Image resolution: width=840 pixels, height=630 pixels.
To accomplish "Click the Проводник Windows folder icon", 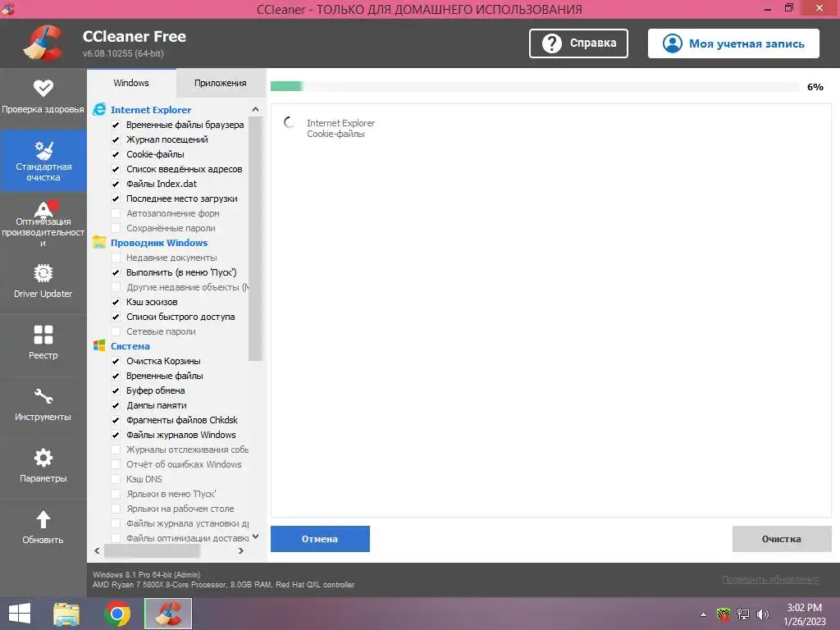I will click(99, 242).
